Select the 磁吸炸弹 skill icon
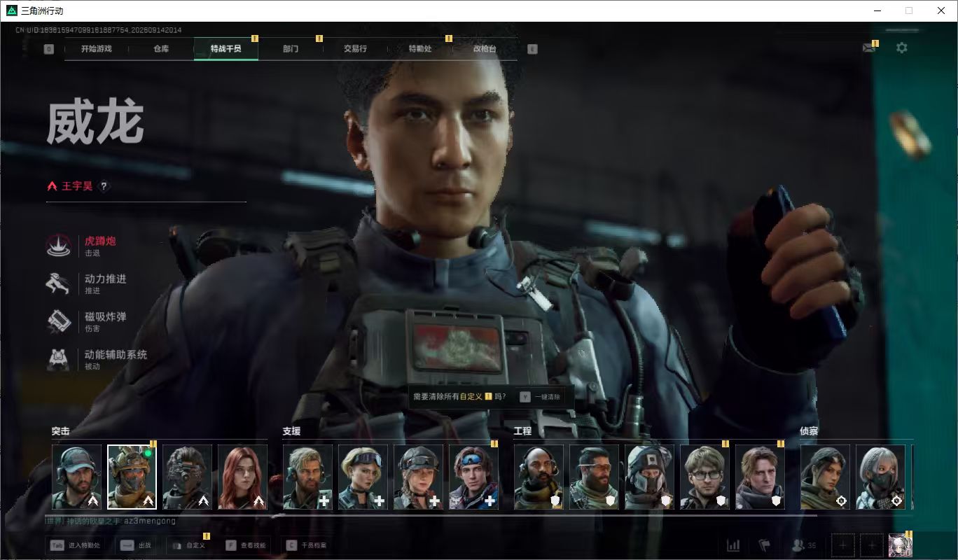 (59, 321)
